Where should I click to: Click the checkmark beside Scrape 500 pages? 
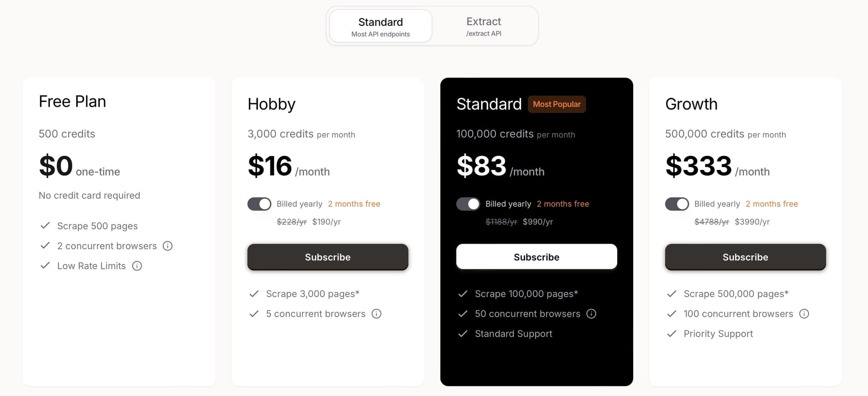point(45,225)
